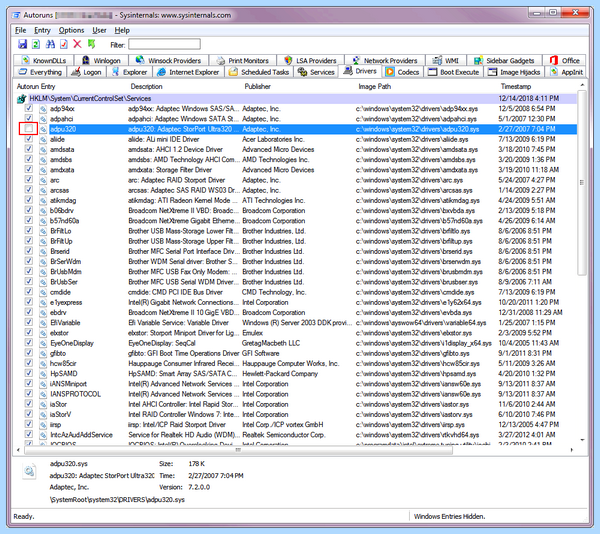
Task: Open the Options menu
Action: coord(71,30)
